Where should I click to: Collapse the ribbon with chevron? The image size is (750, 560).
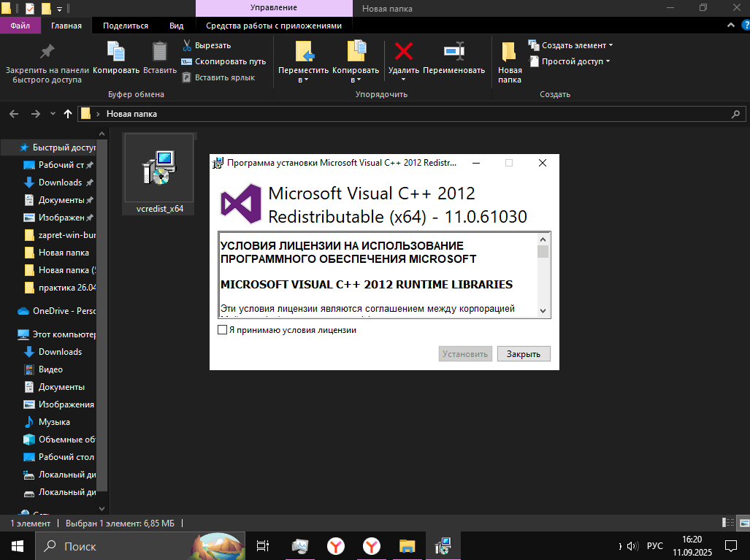730,26
